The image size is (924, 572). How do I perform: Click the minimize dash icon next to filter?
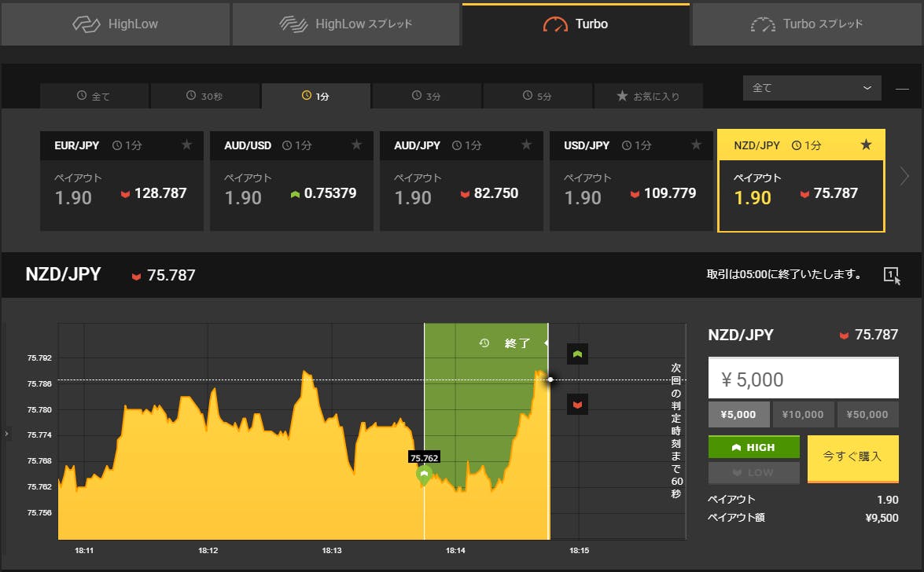(902, 88)
